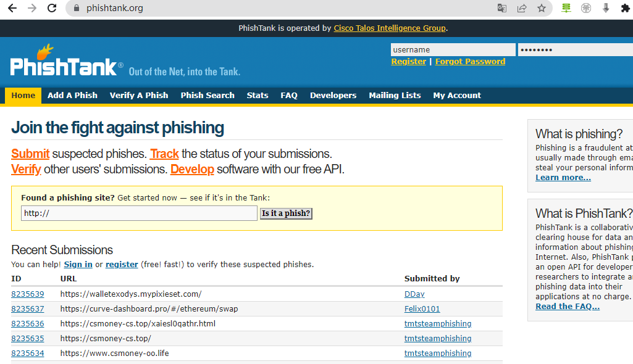Focus the http:// phishing URL input
The image size is (633, 364).
pos(139,213)
